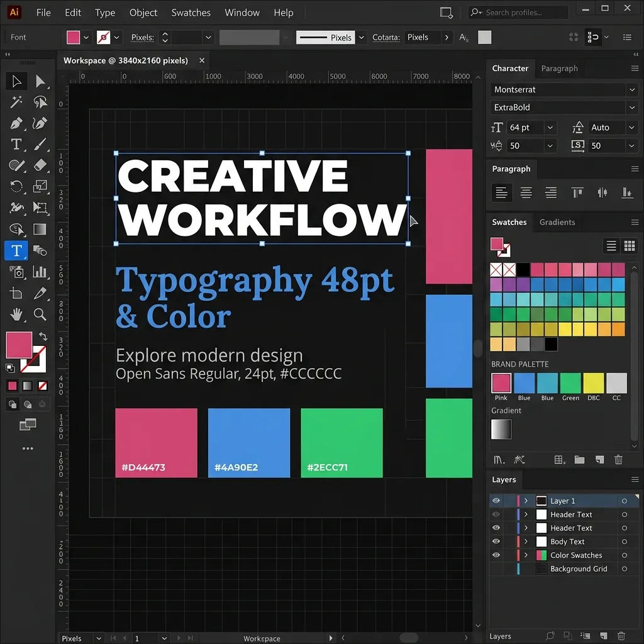
Task: Select the Pen tool in toolbar
Action: pos(16,123)
